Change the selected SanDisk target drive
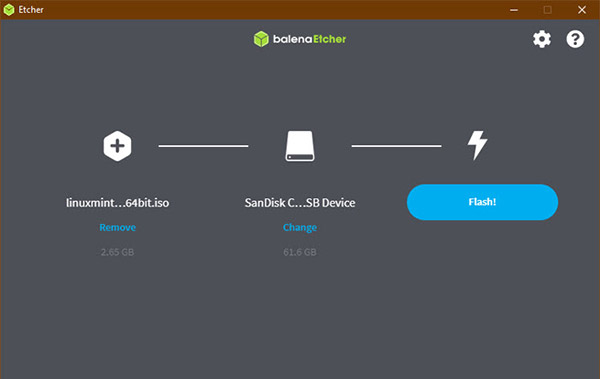Screen dimensions: 600x379 pyautogui.click(x=300, y=227)
